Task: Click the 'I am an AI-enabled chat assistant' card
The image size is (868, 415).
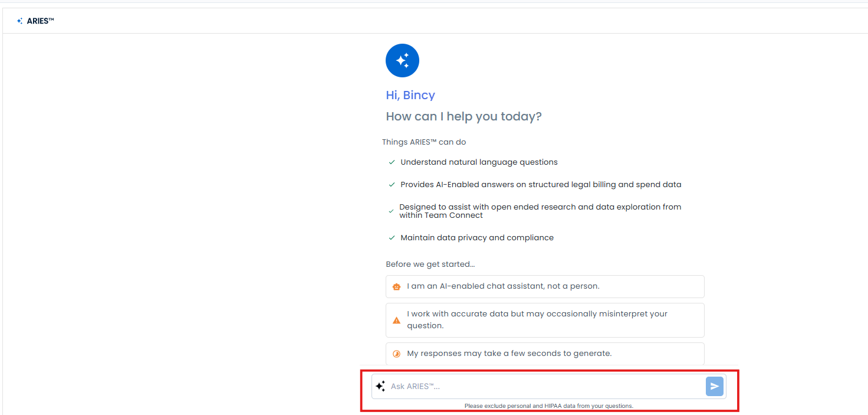Action: coord(545,287)
